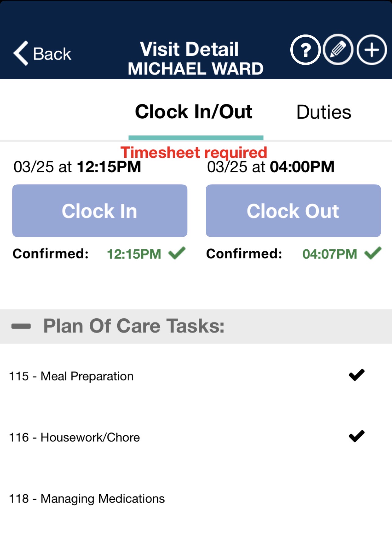The height and width of the screenshot is (552, 392).
Task: Tap the Plan Of Care Tasks header
Action: (134, 326)
